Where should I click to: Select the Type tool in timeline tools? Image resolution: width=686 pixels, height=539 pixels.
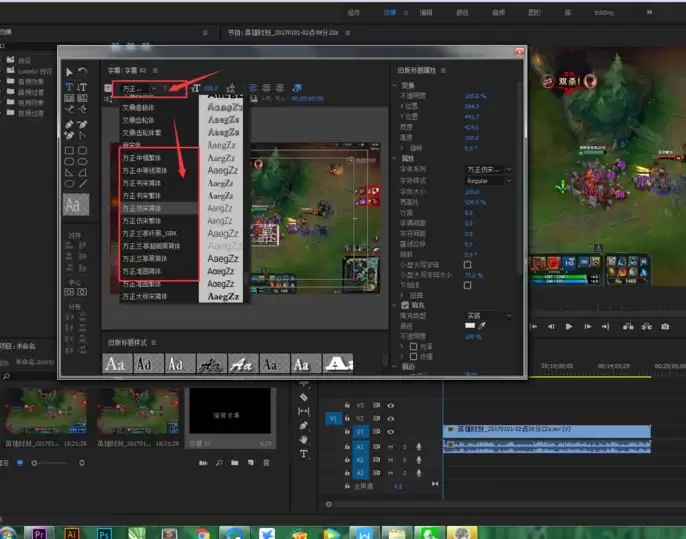click(x=304, y=454)
